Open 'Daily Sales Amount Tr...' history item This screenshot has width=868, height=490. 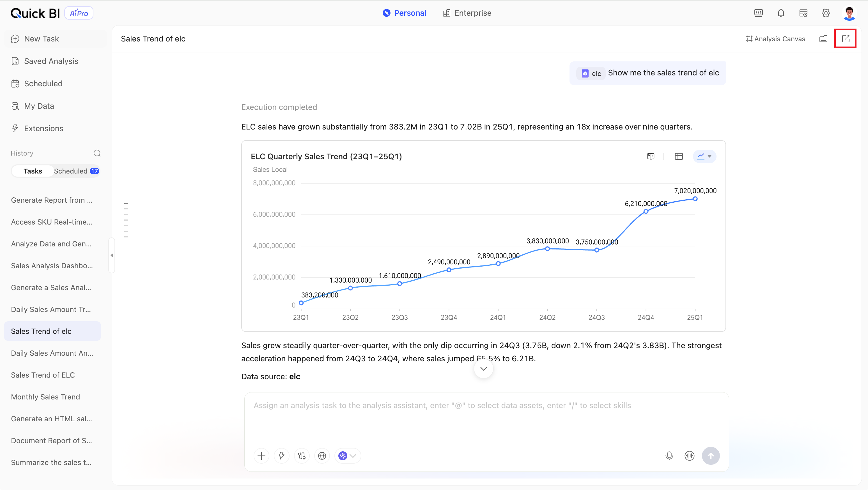coord(52,309)
